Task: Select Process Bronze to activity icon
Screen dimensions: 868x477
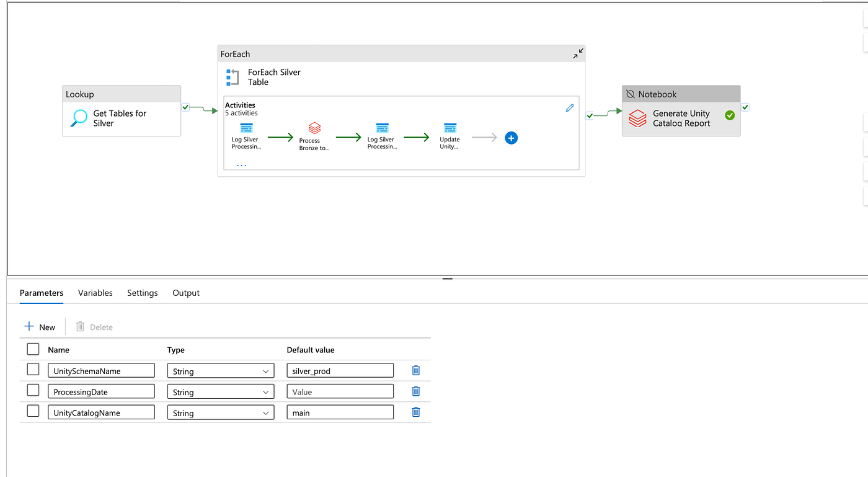Action: pos(314,128)
